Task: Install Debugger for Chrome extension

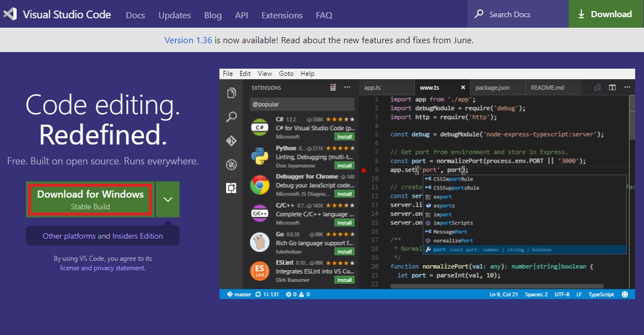Action: pyautogui.click(x=345, y=194)
